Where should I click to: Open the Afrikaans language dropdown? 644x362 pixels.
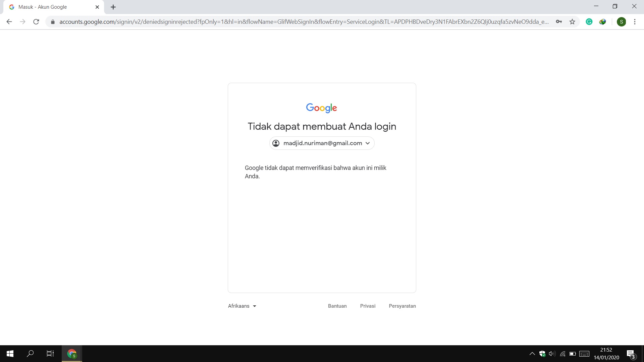242,306
